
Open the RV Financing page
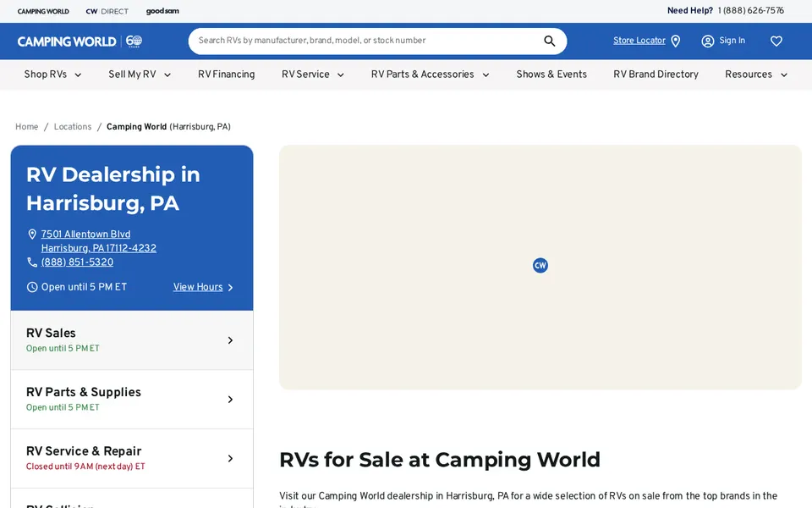pos(227,75)
